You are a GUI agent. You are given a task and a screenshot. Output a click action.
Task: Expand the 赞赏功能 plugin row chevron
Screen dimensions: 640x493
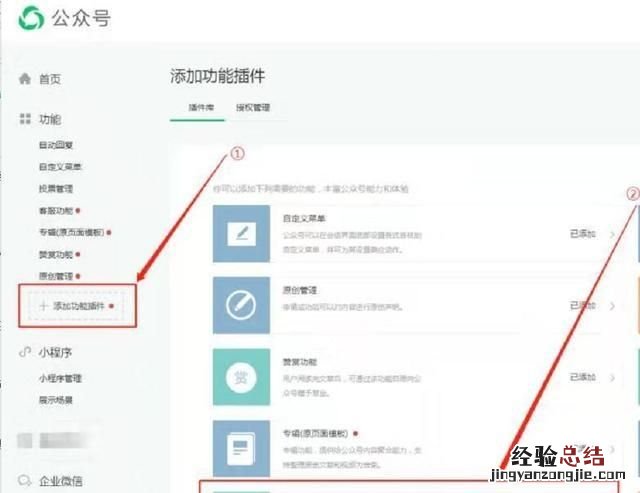click(612, 378)
